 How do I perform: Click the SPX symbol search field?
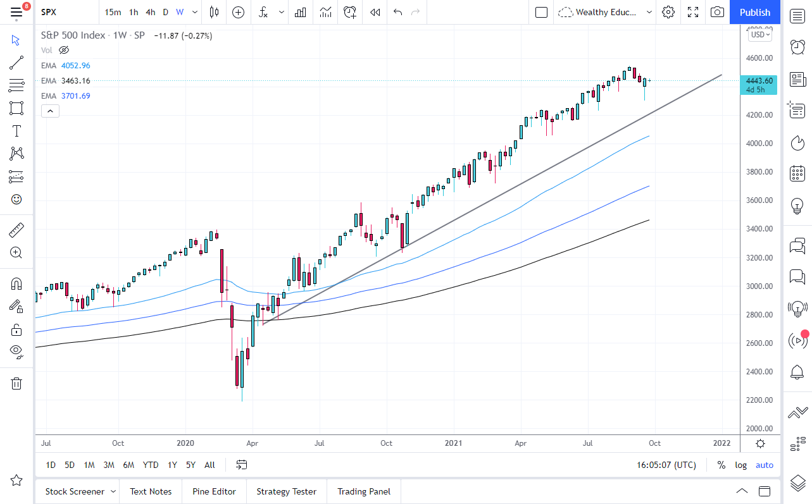(x=48, y=12)
